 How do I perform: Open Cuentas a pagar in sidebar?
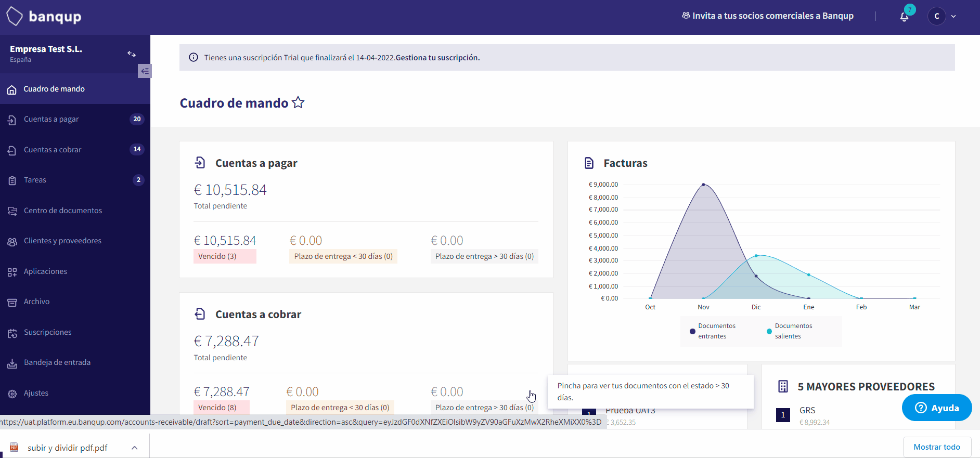[x=75, y=119]
